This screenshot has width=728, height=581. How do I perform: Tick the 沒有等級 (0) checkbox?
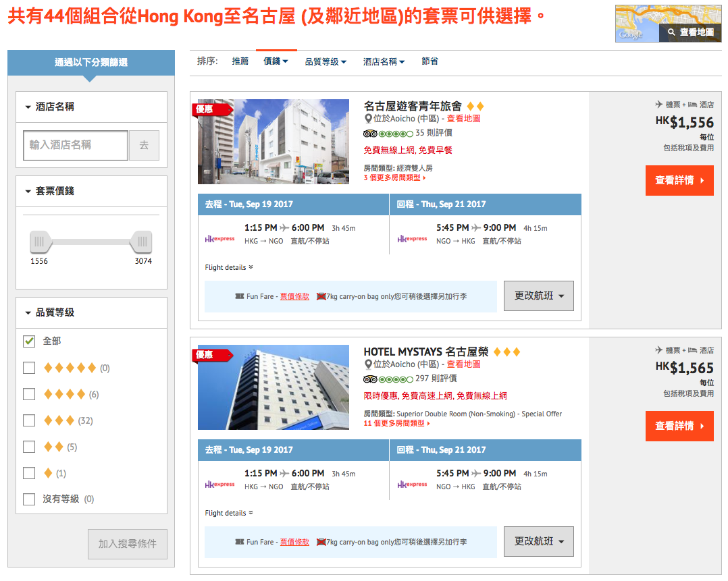pyautogui.click(x=29, y=499)
